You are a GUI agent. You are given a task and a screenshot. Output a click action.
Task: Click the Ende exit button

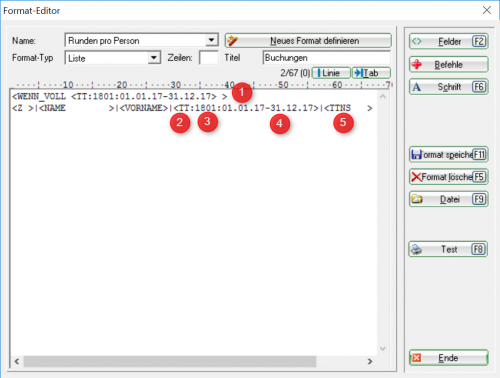(449, 358)
